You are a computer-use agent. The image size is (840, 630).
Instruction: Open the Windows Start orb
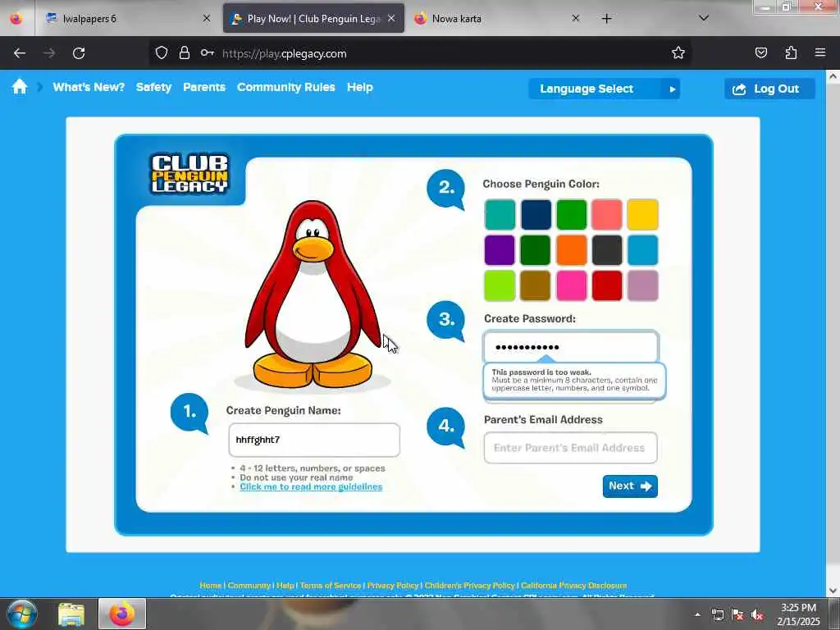coord(22,614)
